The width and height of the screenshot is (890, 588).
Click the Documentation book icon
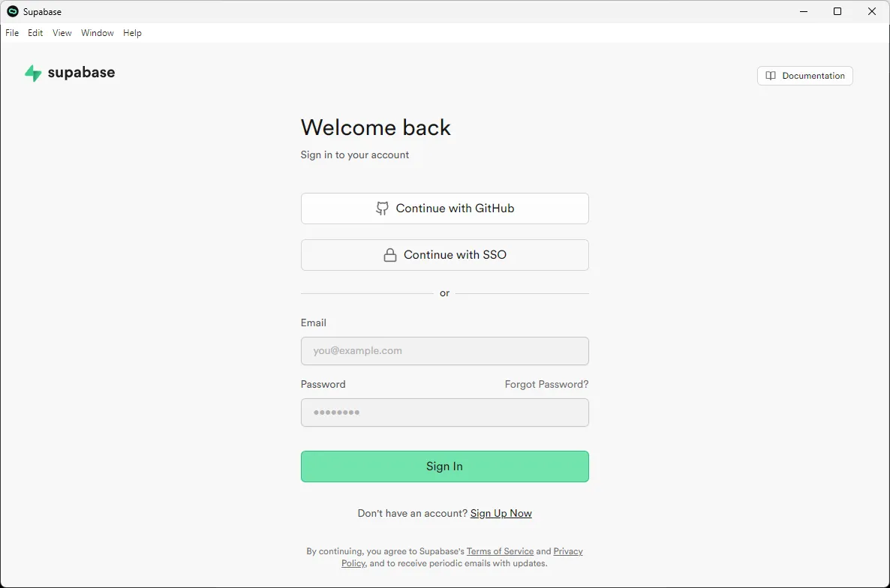[770, 76]
